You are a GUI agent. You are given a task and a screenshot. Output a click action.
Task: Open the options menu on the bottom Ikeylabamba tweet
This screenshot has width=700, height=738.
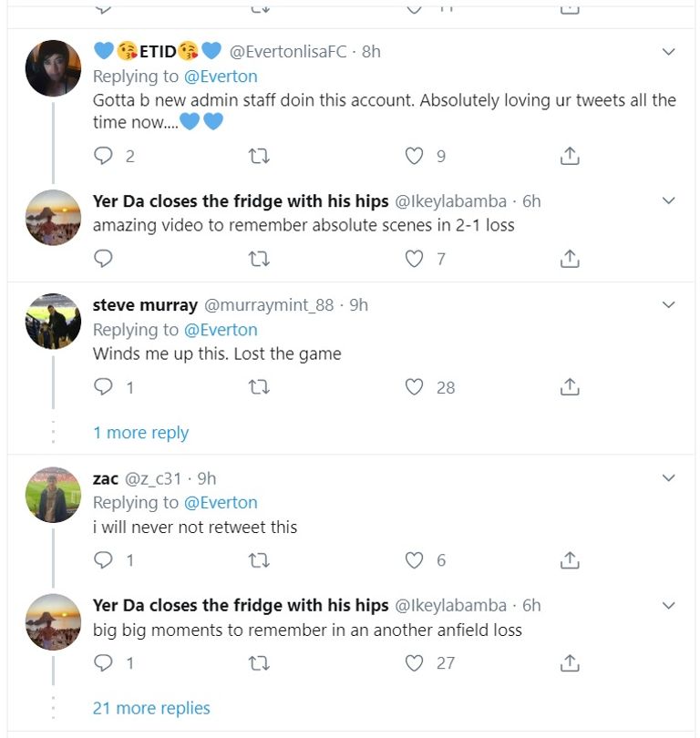click(x=668, y=607)
